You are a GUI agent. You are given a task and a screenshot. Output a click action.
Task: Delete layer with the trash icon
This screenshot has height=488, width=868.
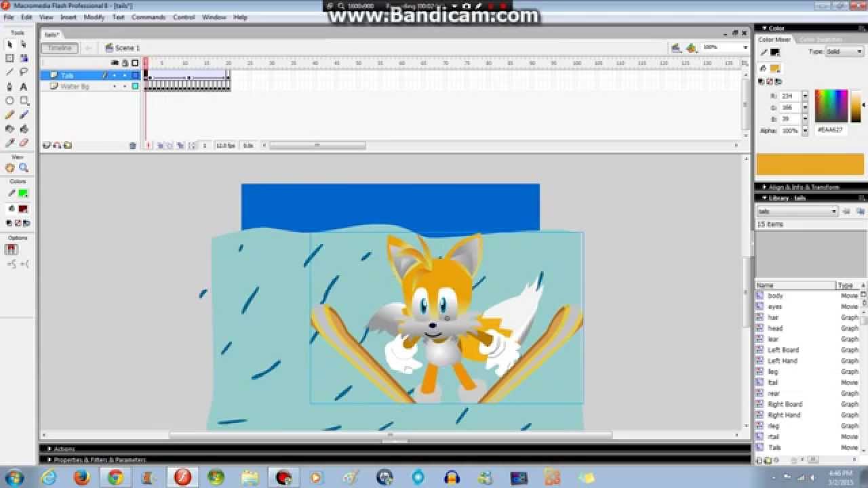pos(132,145)
